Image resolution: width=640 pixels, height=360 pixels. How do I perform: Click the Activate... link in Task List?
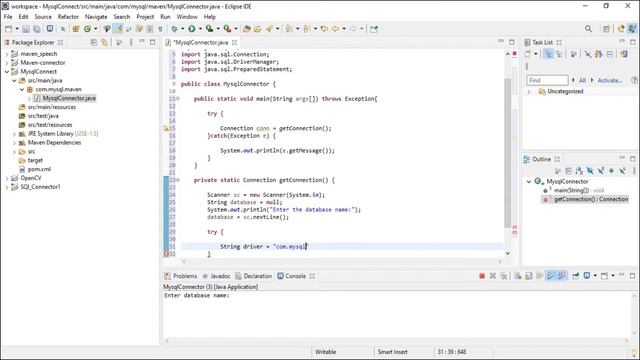[610, 80]
